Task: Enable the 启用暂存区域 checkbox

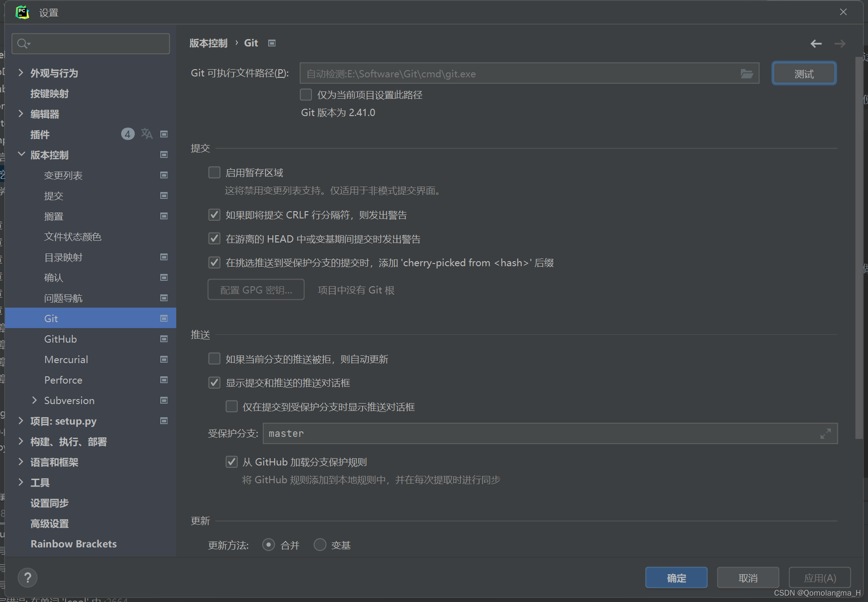Action: pyautogui.click(x=214, y=172)
